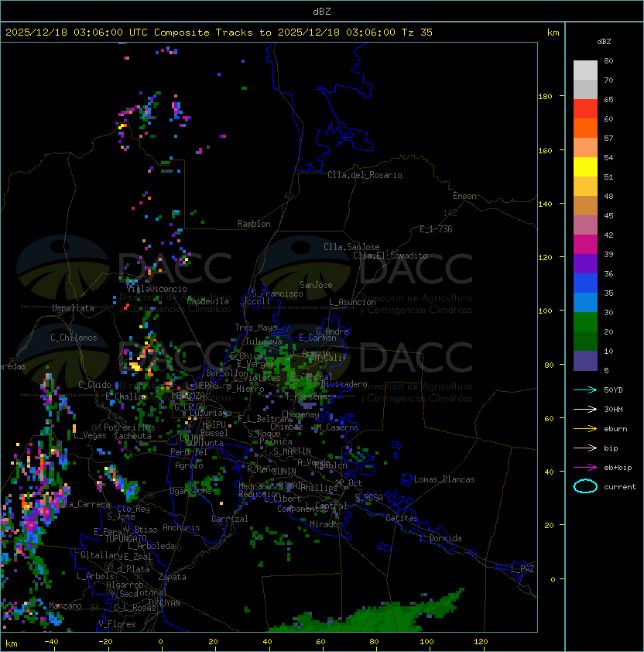
Task: Click the 'L_Asuncion' map label
Action: click(x=352, y=302)
